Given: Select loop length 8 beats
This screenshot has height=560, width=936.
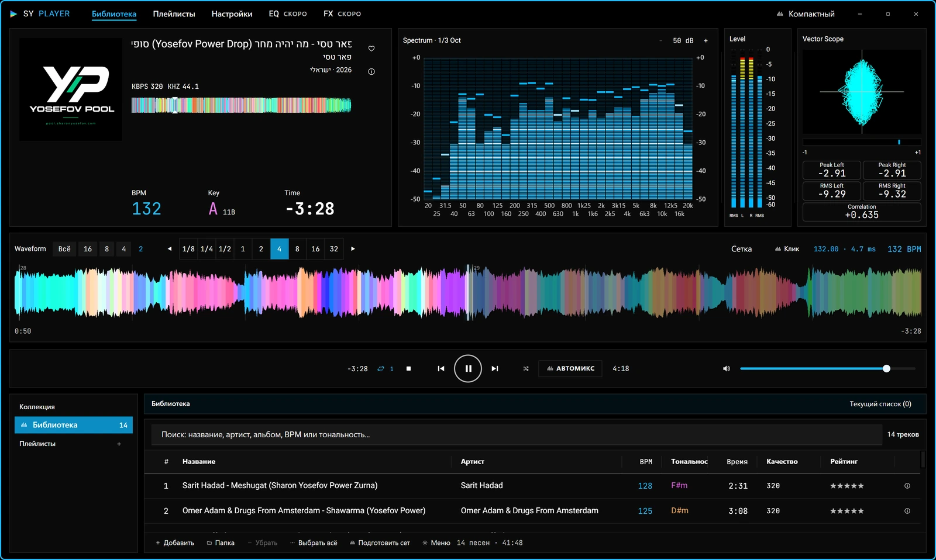Looking at the screenshot, I should point(297,249).
